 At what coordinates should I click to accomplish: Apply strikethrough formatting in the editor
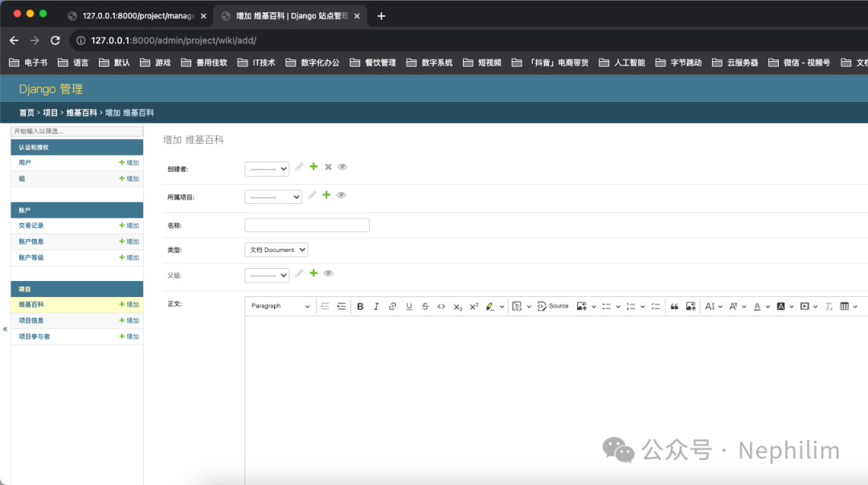424,306
